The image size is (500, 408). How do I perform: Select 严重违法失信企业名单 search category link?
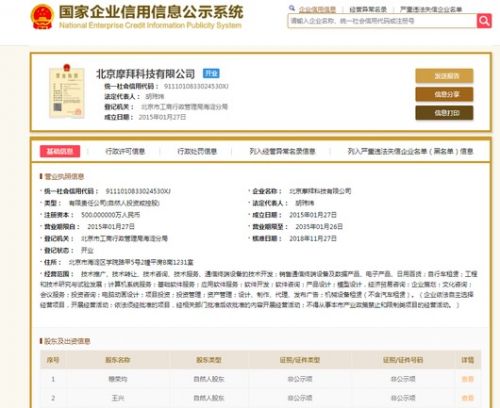tap(431, 9)
